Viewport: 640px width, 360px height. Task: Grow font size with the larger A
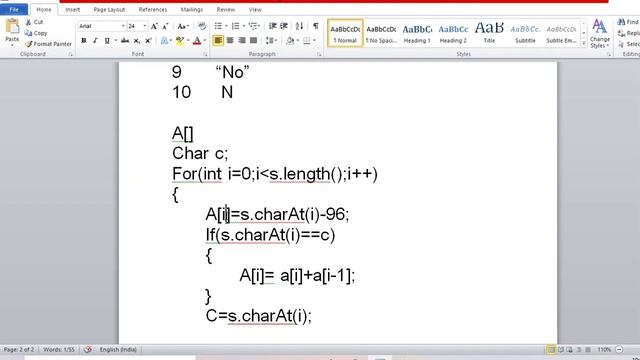click(154, 27)
